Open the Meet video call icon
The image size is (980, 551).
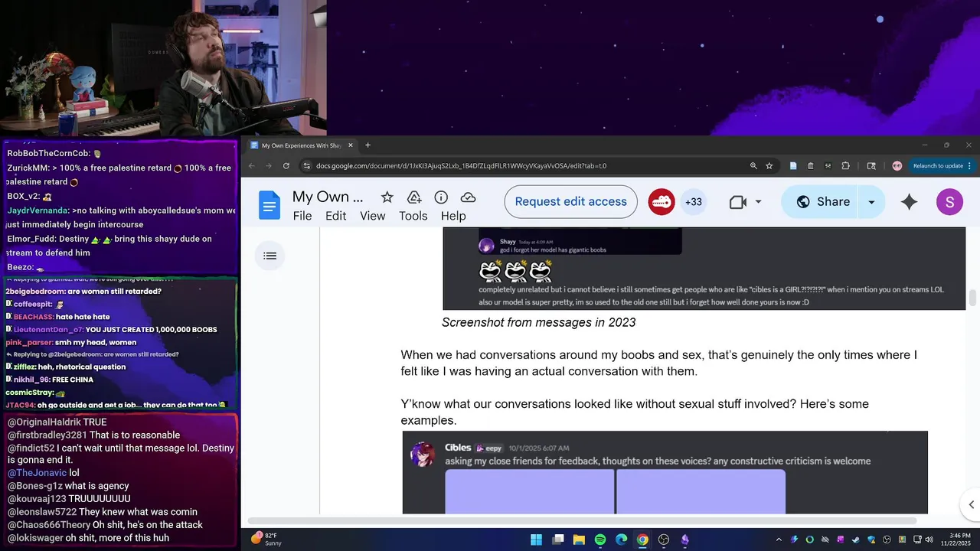pyautogui.click(x=738, y=202)
